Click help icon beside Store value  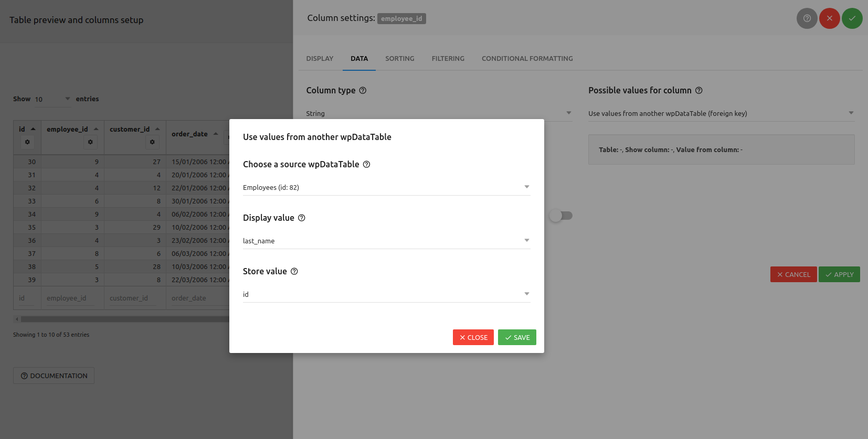click(294, 271)
